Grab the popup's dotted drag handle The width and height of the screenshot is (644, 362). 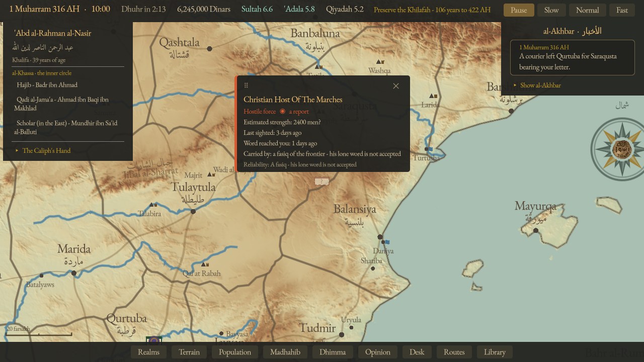click(246, 85)
